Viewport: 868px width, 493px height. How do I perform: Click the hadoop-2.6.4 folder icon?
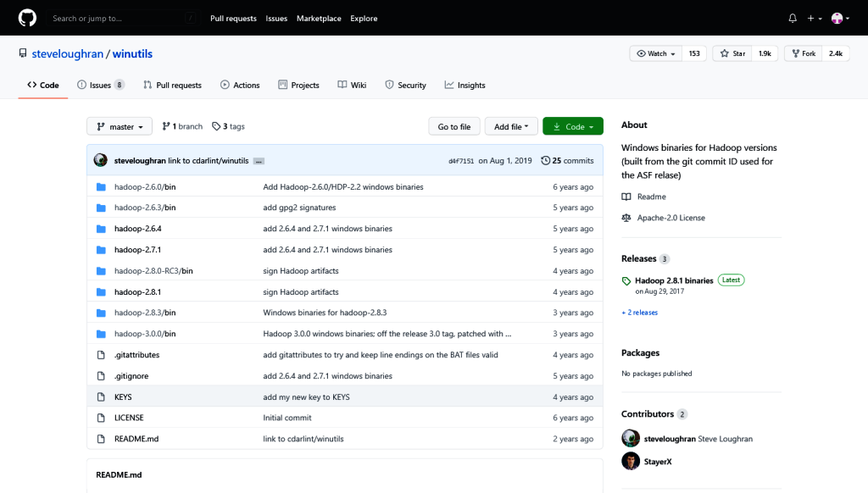coord(101,229)
